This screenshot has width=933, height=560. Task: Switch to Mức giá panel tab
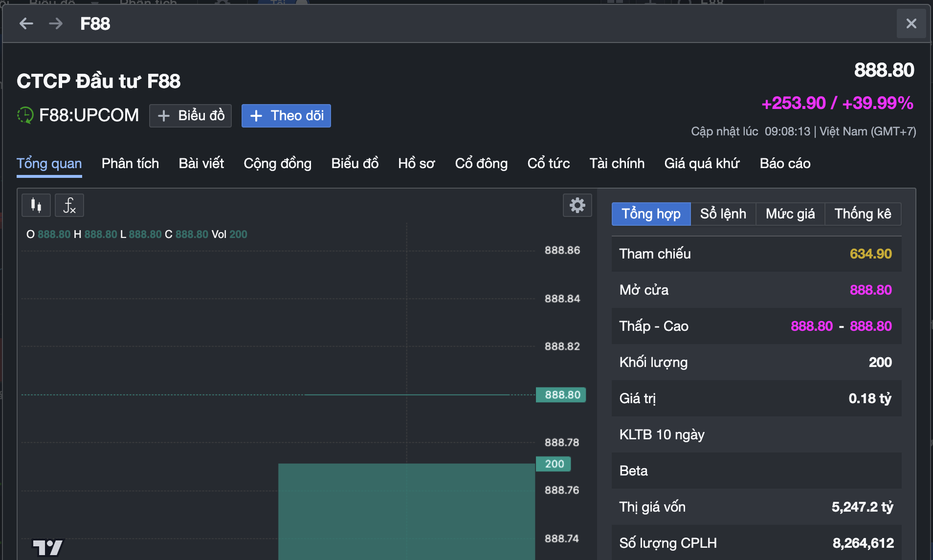click(790, 214)
